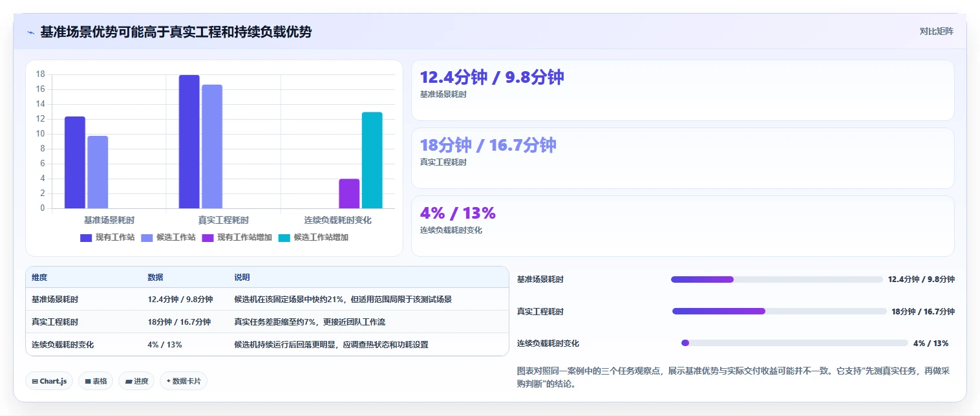Click the light blue 真实工程耗时 bar in the chart

(212, 146)
